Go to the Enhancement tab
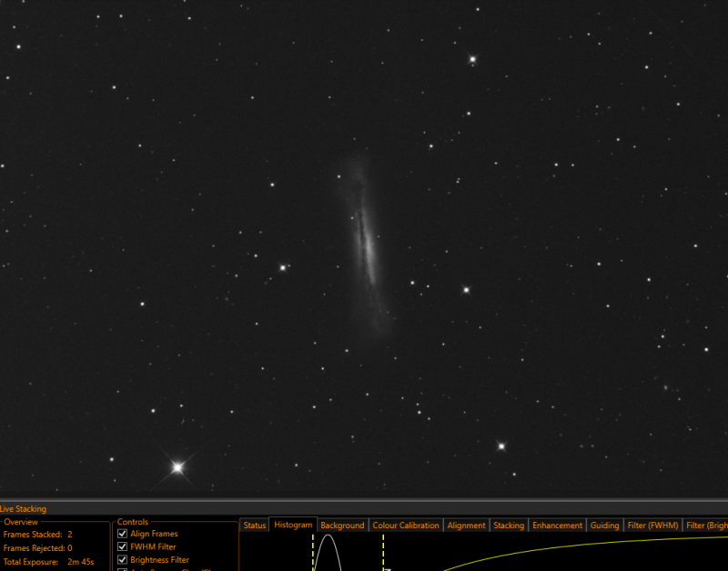 point(557,525)
